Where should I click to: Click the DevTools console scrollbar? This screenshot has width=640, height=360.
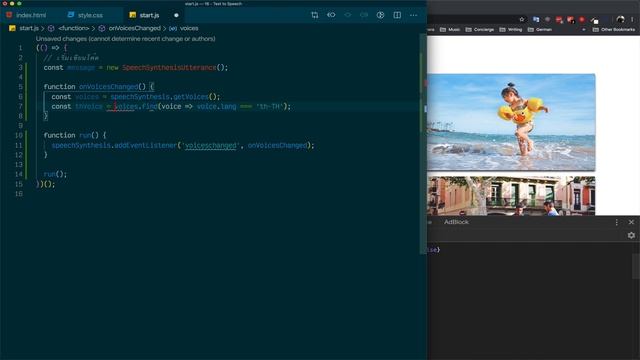(636, 266)
